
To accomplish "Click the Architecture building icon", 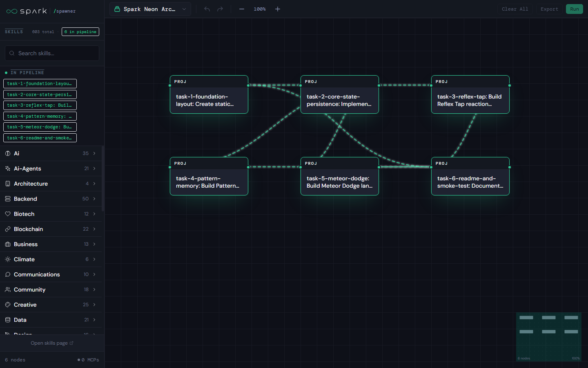I will [8, 184].
